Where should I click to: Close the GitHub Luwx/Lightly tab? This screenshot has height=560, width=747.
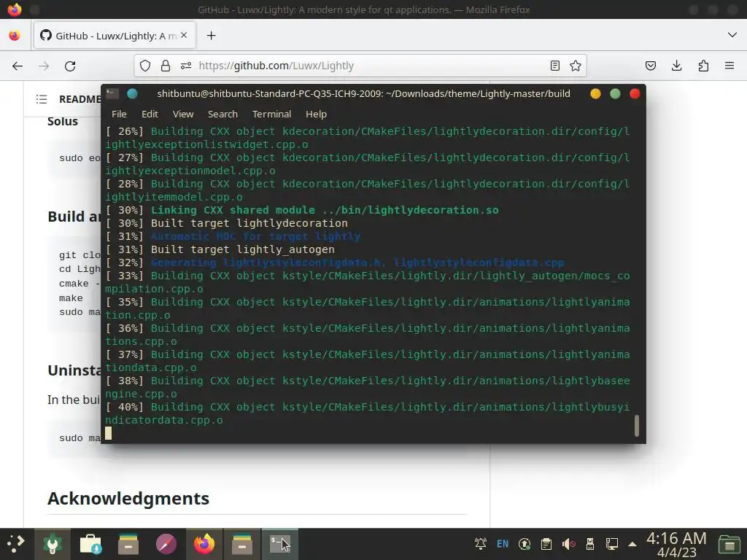tap(184, 35)
